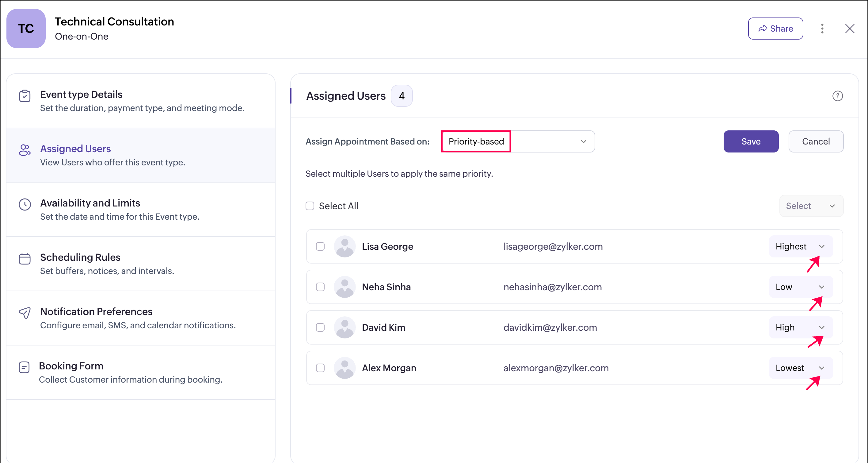Image resolution: width=868 pixels, height=463 pixels.
Task: Open the three-dot more options menu
Action: 822,29
